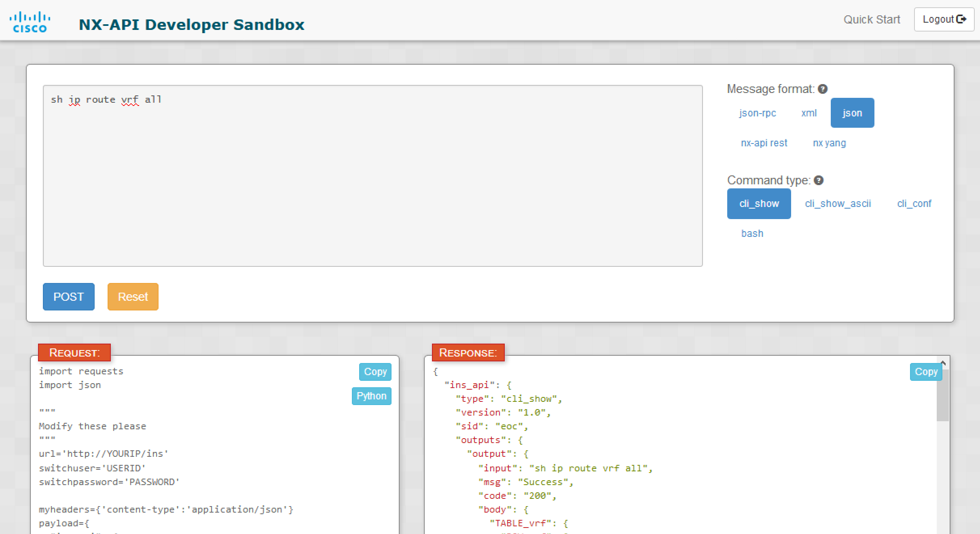Viewport: 980px width, 534px height.
Task: Click the "body" key in response
Action: click(495, 509)
